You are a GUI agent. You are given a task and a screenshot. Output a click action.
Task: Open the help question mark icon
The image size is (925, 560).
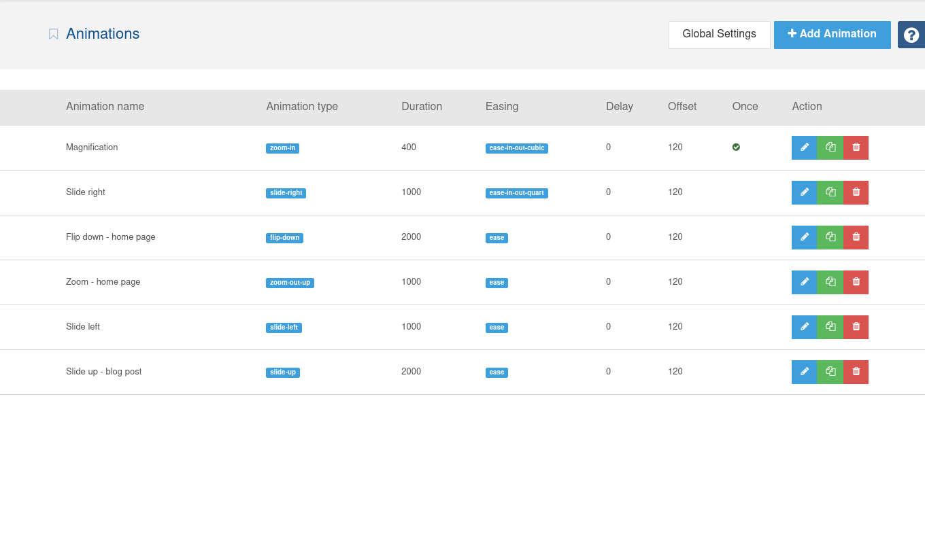911,35
